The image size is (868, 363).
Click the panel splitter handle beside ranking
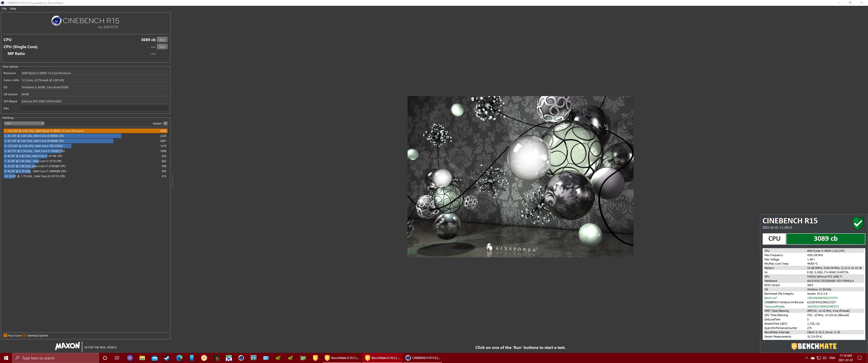pyautogui.click(x=172, y=182)
